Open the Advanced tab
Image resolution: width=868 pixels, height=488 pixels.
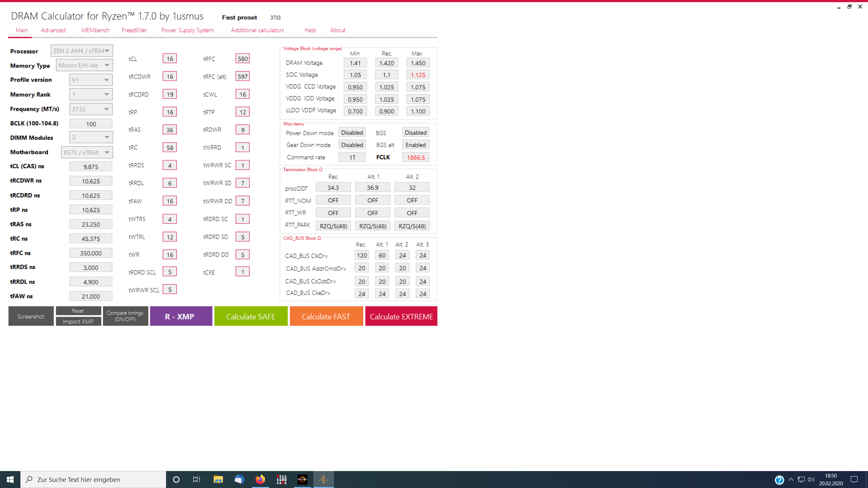point(53,30)
